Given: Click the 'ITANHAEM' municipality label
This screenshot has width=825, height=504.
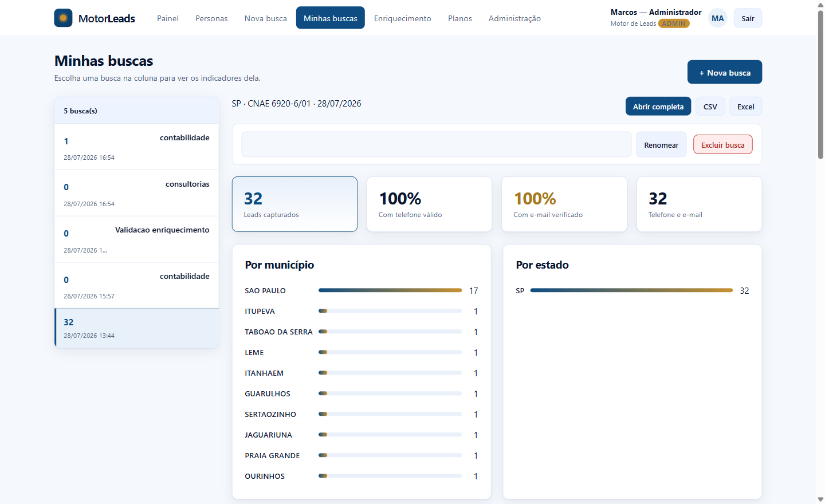Looking at the screenshot, I should coord(264,373).
